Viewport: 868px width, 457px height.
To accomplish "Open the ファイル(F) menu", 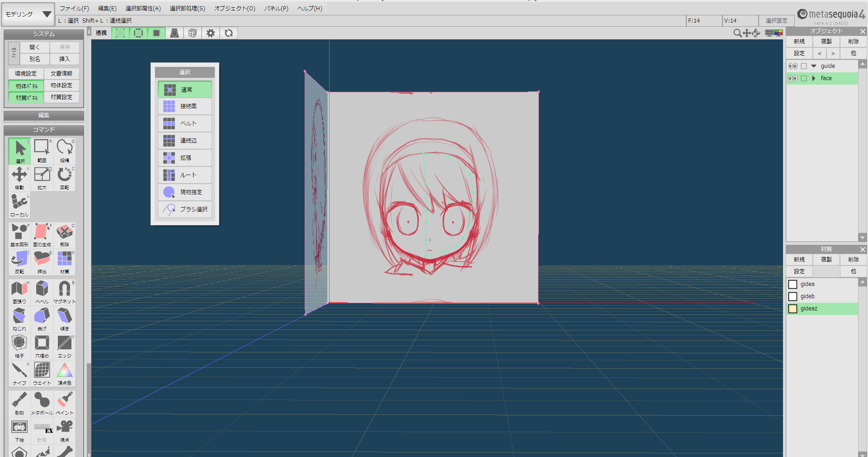I will click(x=74, y=9).
